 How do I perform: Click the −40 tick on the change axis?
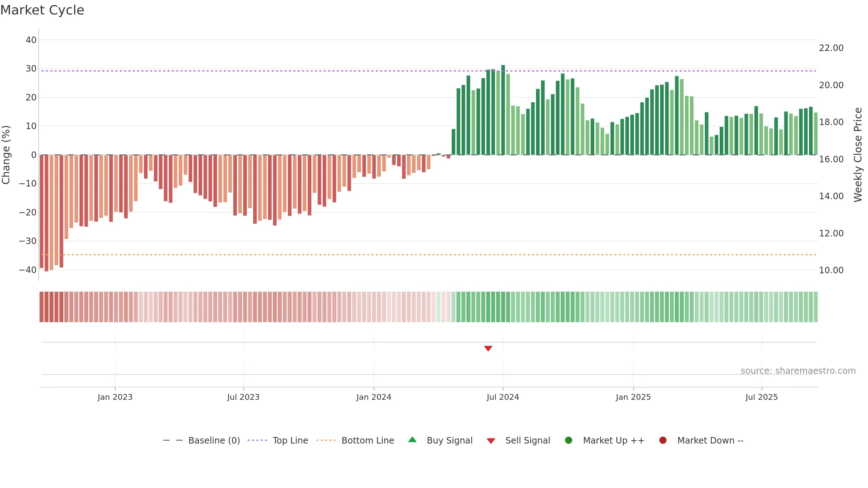[28, 270]
